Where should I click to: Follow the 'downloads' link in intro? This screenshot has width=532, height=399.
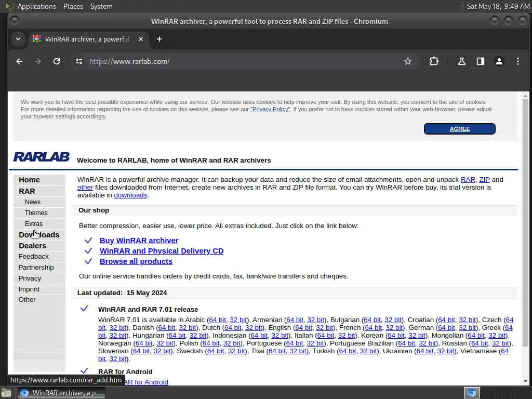[x=130, y=195]
